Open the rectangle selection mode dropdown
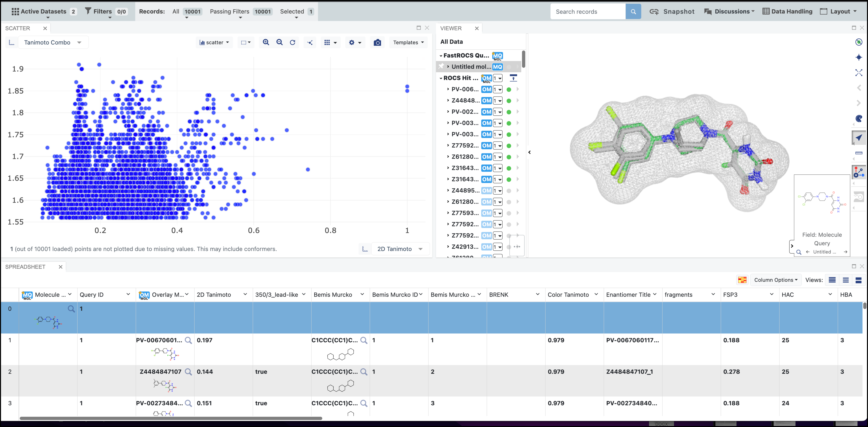 [246, 42]
